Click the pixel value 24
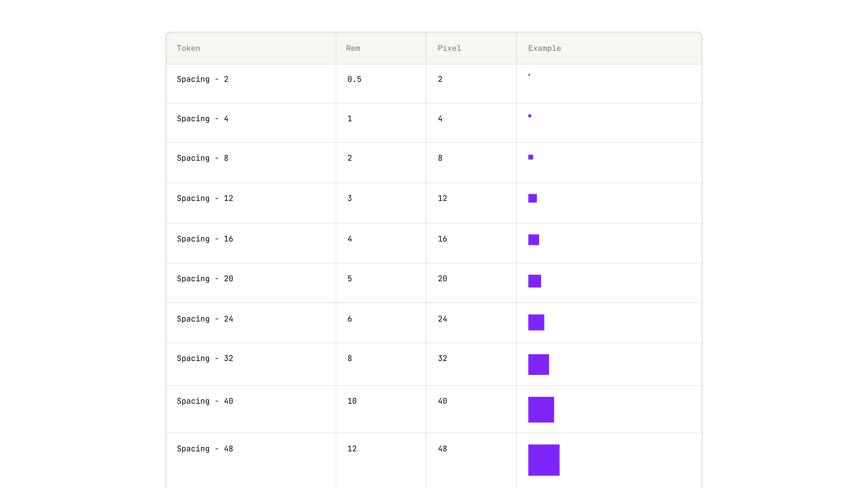Screen dimensions: 868x488 [x=442, y=319]
